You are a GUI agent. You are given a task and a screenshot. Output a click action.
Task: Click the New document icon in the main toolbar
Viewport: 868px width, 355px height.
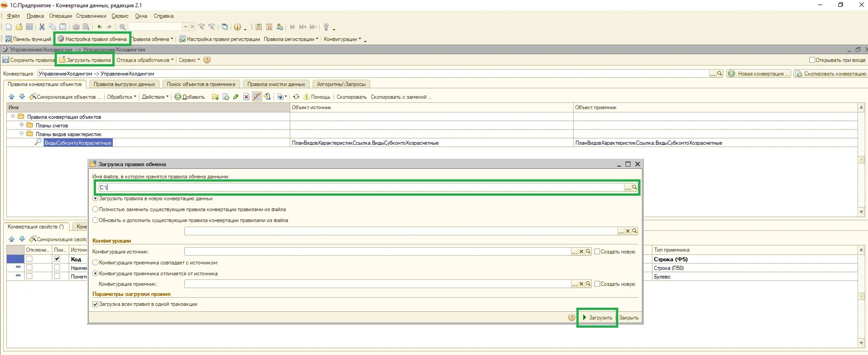tap(9, 27)
